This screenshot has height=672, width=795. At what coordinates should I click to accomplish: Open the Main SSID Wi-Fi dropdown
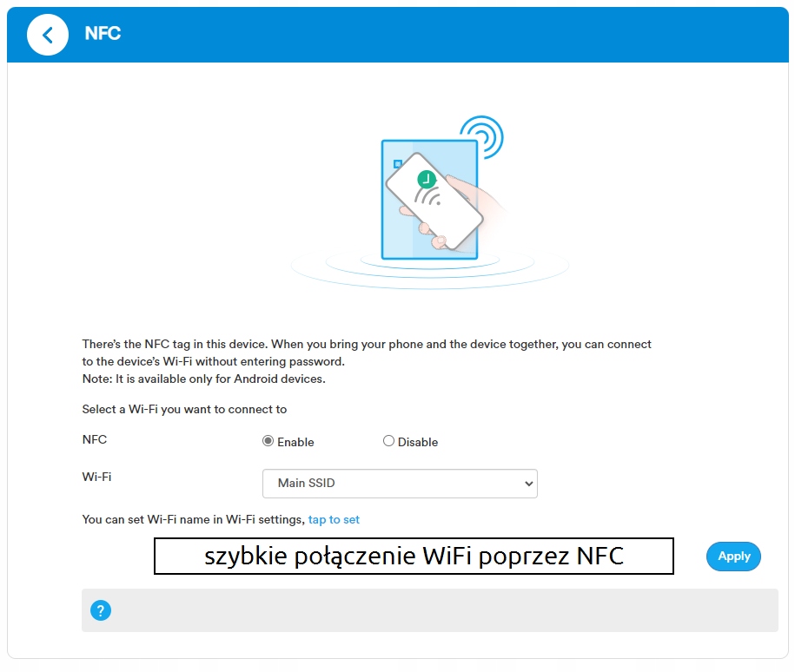point(400,484)
